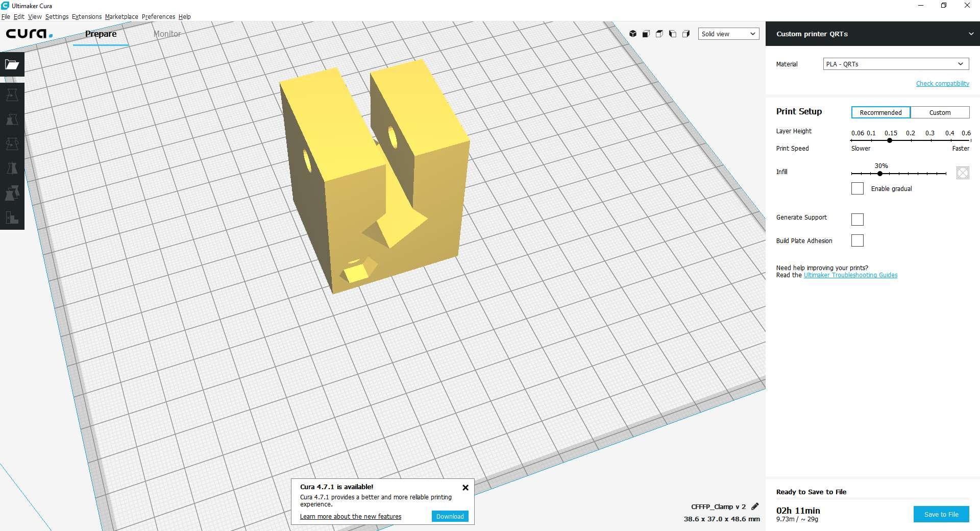Open the Marketplace menu

pos(121,16)
